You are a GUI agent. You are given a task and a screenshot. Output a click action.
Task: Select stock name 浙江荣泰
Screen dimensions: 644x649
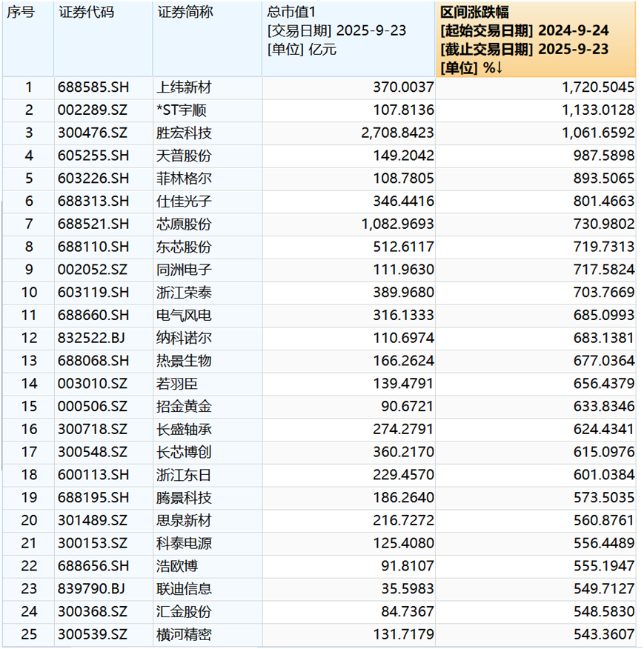[x=184, y=293]
